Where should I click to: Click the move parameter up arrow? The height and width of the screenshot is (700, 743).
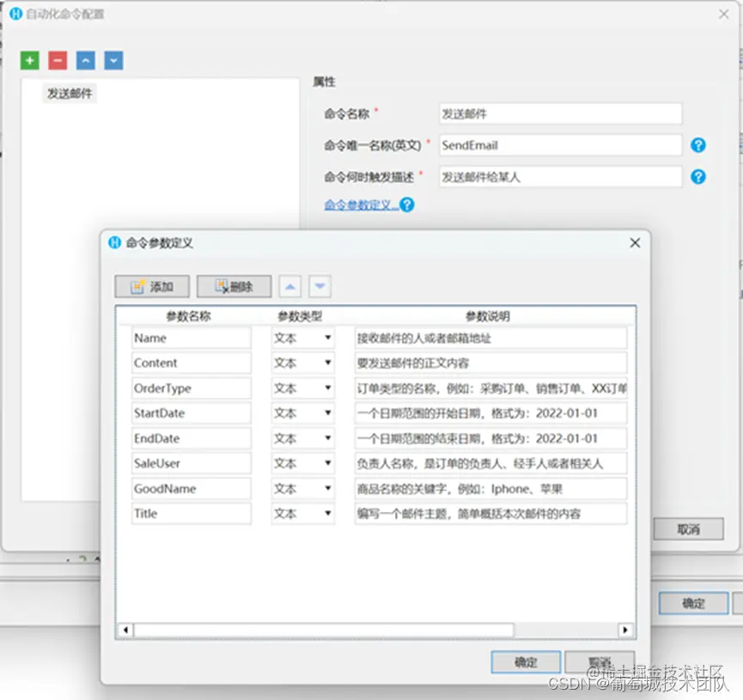[x=292, y=286]
